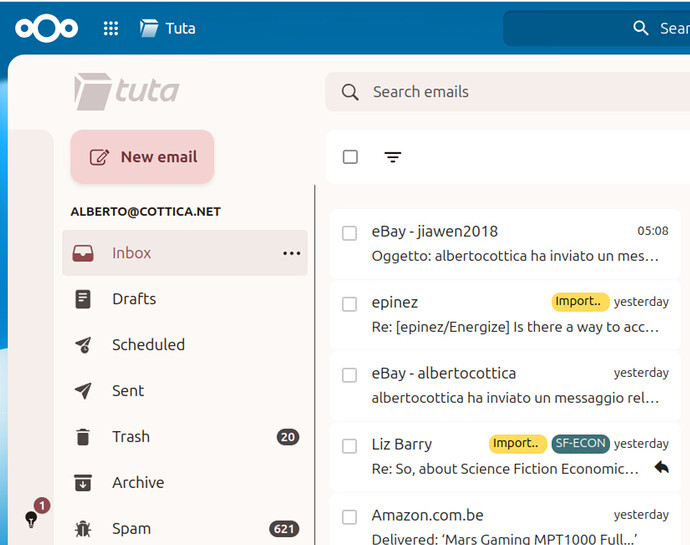Open the Sent folder
The height and width of the screenshot is (545, 690).
[185, 391]
